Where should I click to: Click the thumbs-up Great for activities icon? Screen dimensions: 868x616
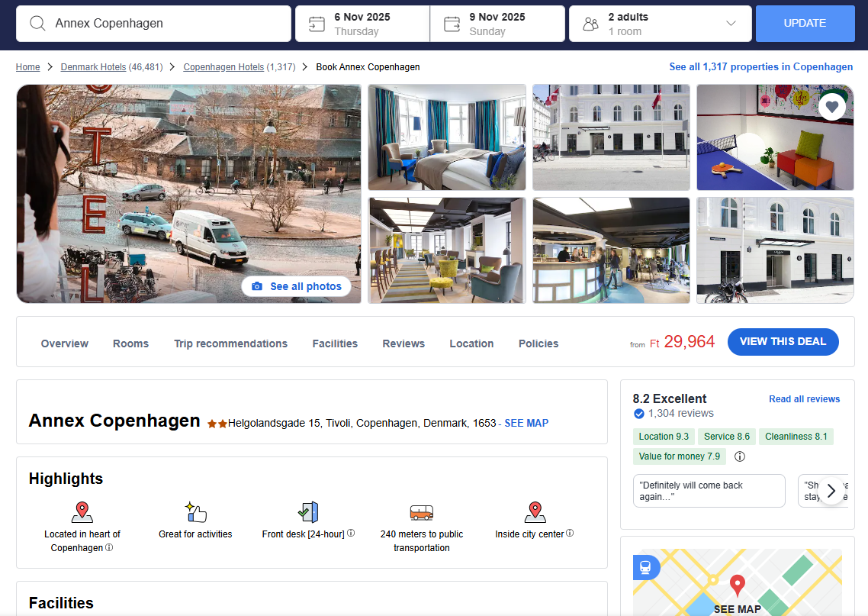[x=196, y=512]
